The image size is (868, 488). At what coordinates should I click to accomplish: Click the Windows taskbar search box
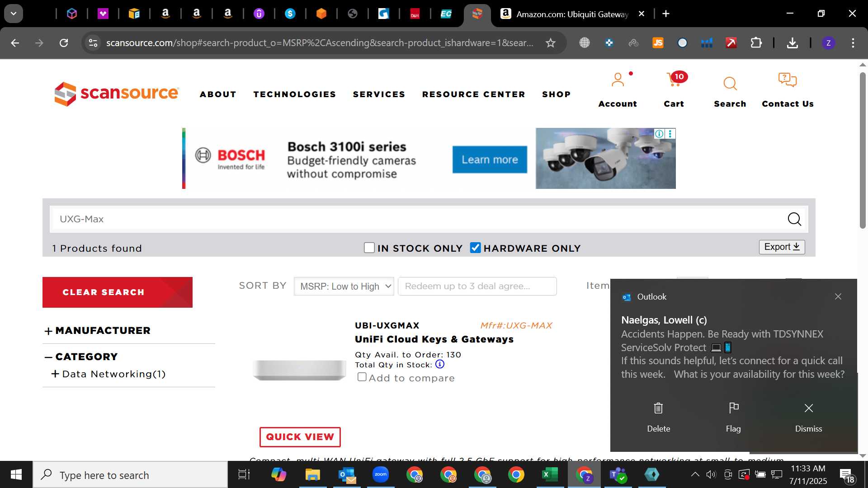point(130,474)
